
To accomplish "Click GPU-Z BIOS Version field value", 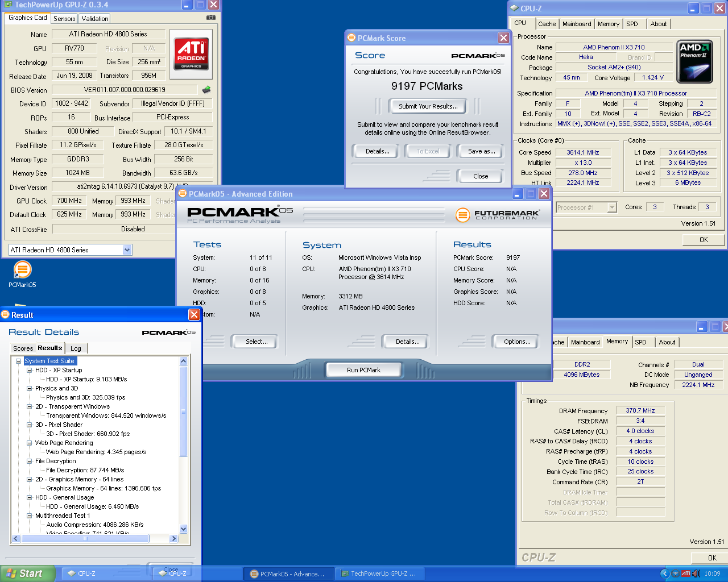I will click(x=125, y=90).
